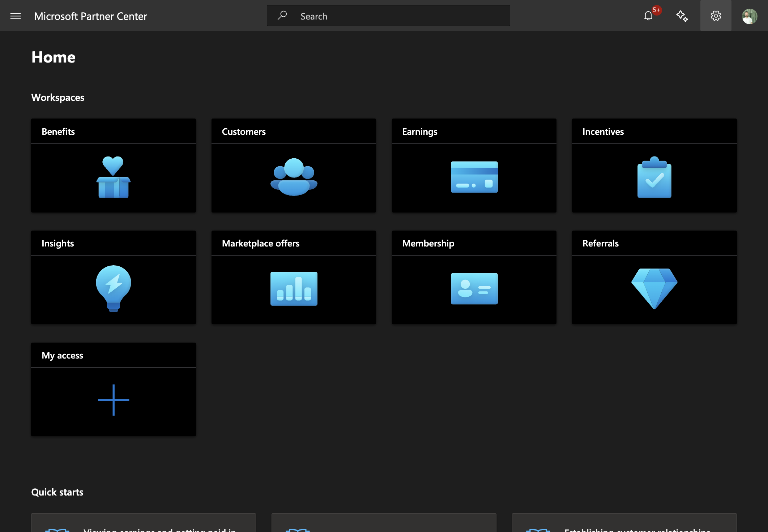The image size is (768, 532).
Task: Open the My access title
Action: (x=62, y=356)
